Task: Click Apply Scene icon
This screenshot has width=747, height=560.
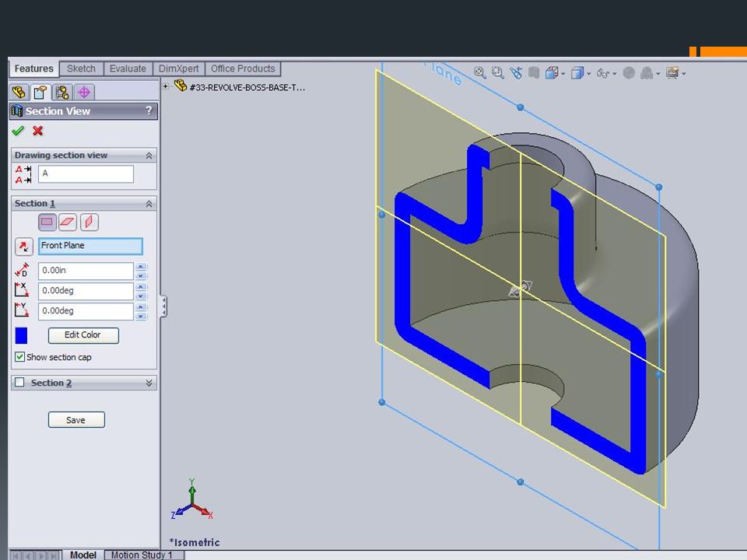Action: pyautogui.click(x=647, y=73)
